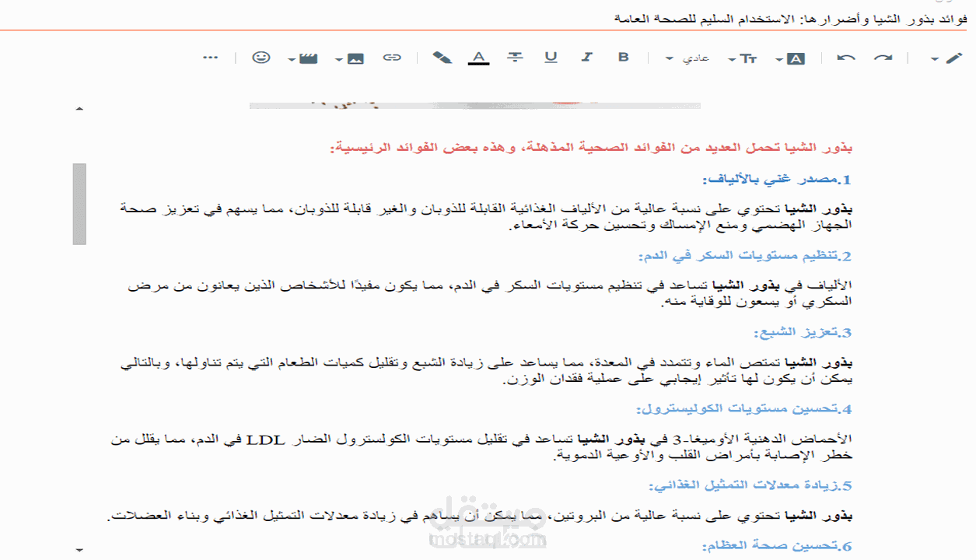Click the red intro line about الفوائد الصحية المذهلة

[x=591, y=148]
